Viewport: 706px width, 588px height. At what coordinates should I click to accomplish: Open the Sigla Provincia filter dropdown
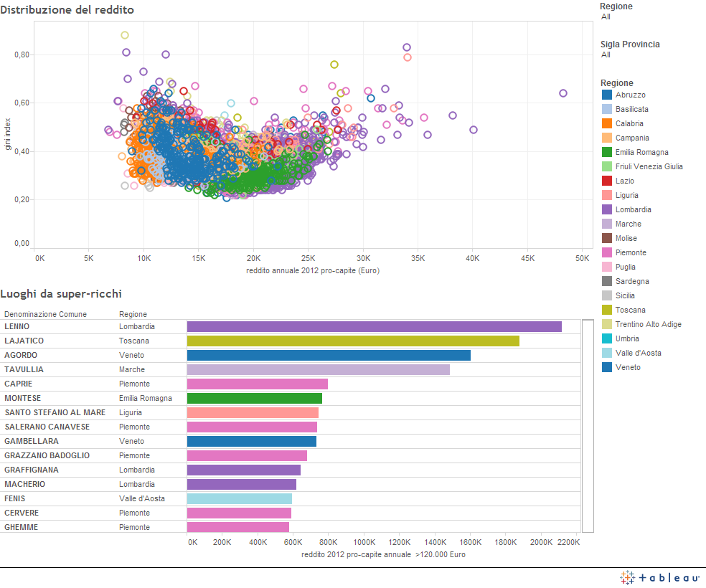point(606,54)
